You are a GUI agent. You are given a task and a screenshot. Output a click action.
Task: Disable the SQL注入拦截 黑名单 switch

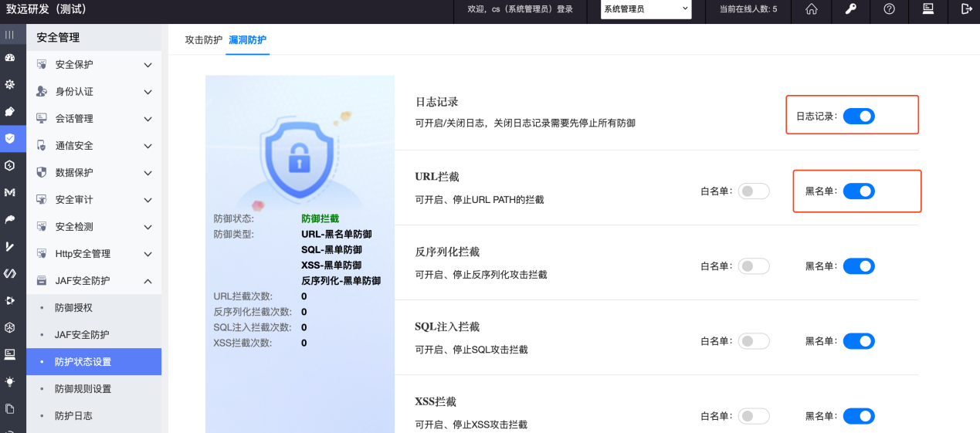[859, 340]
